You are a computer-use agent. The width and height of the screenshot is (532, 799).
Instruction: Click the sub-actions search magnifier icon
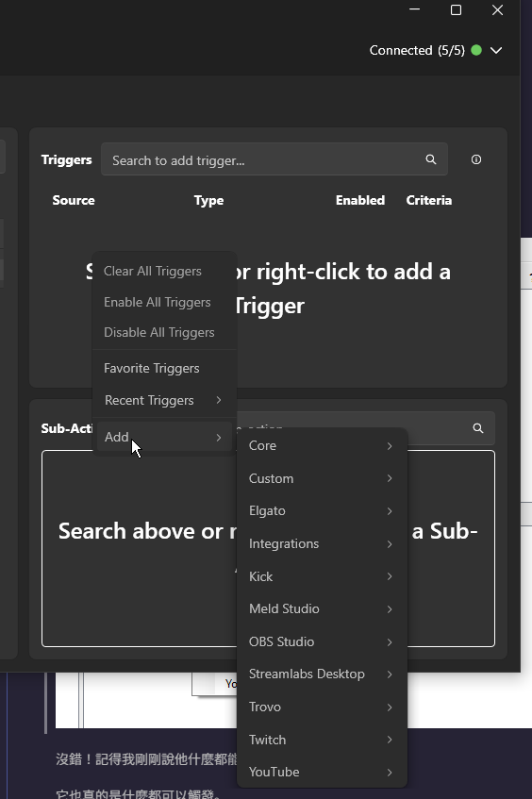point(478,428)
